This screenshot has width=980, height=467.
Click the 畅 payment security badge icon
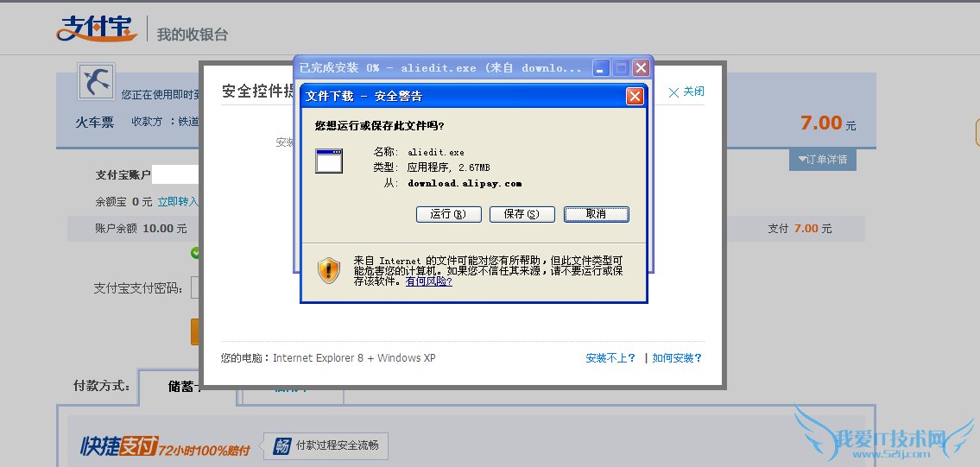coord(281,445)
